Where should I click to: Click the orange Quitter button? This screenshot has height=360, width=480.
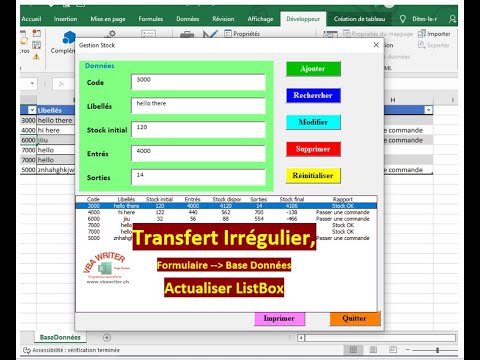pos(355,319)
